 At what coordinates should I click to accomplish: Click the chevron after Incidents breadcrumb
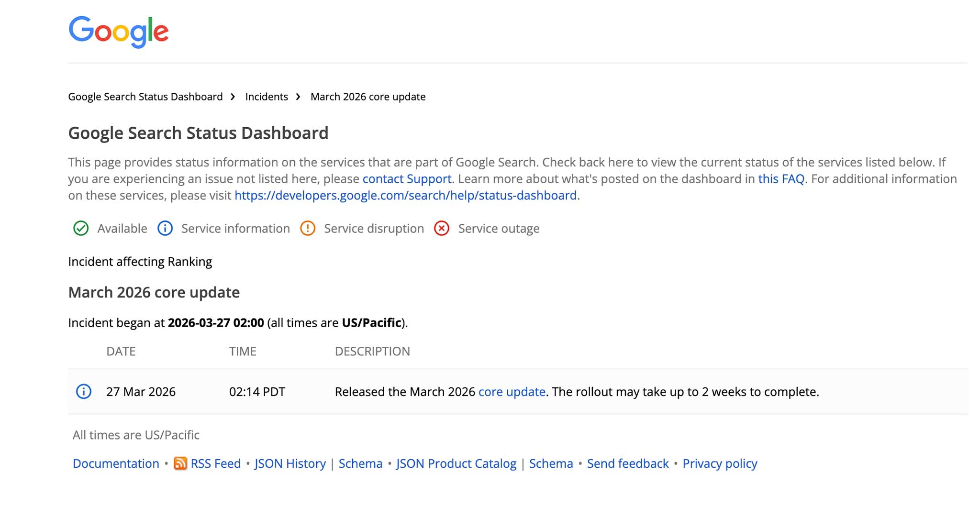click(298, 97)
